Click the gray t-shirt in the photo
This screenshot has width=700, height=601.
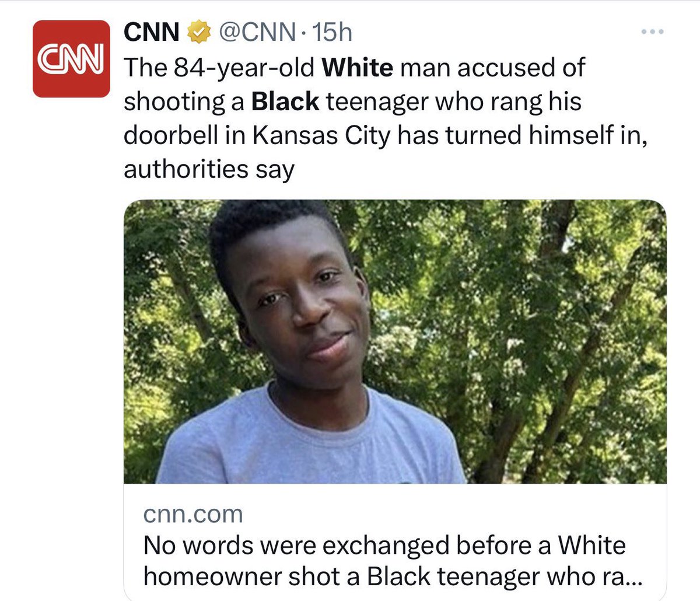coord(309,441)
